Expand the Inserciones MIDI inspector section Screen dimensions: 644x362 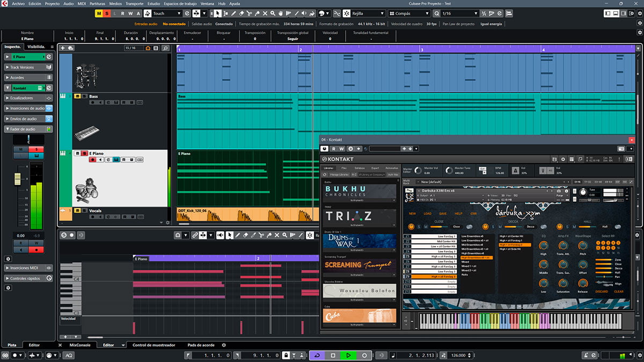point(29,268)
